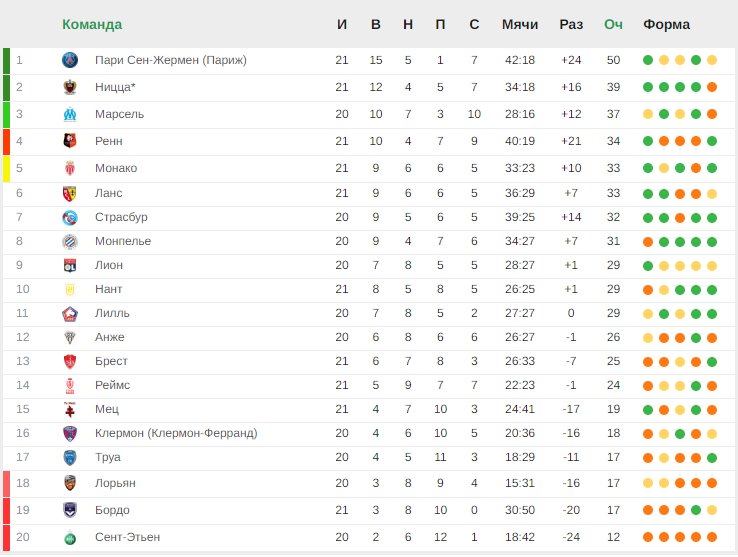Sort the table by Мячи column

pos(520,24)
